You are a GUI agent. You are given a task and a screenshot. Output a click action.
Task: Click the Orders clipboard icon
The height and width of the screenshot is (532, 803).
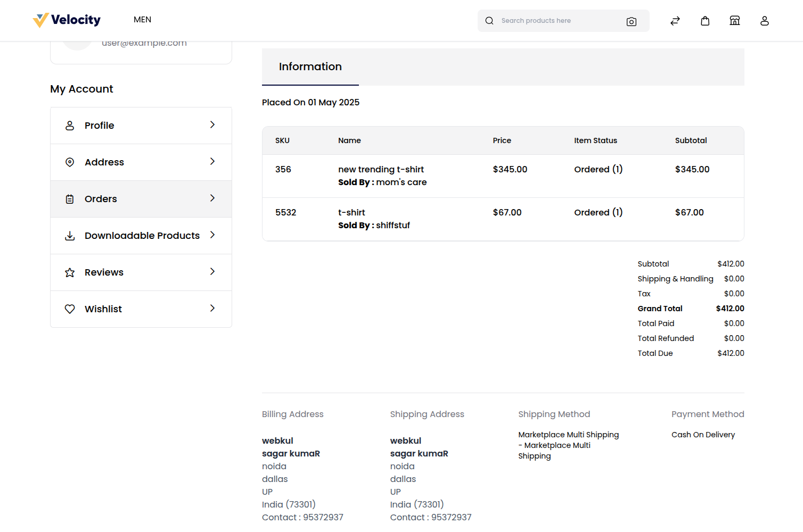pos(70,199)
